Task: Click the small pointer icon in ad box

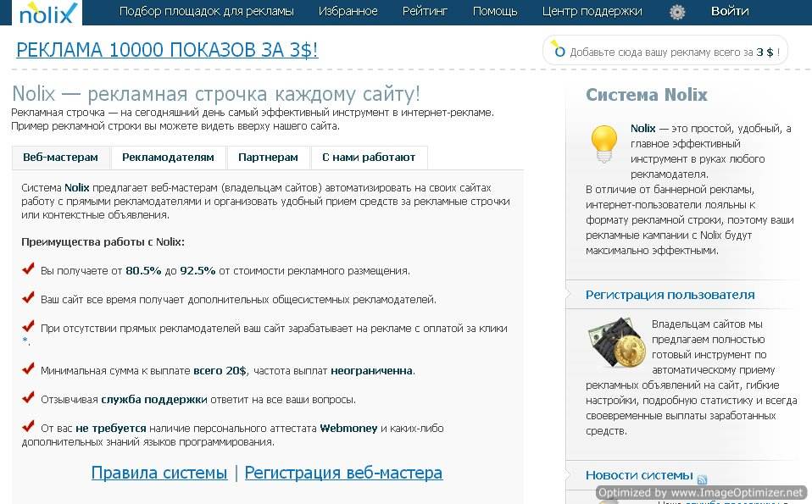Action: pyautogui.click(x=558, y=48)
